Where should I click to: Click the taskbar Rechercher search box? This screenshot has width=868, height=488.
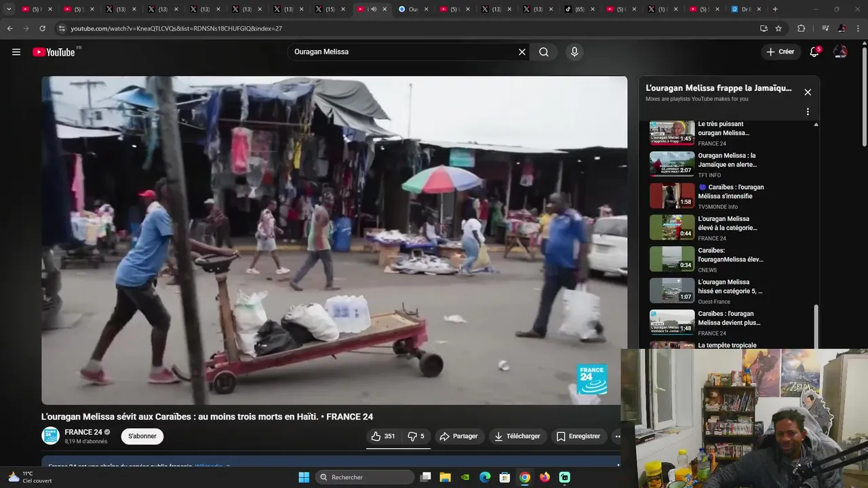[x=365, y=477]
